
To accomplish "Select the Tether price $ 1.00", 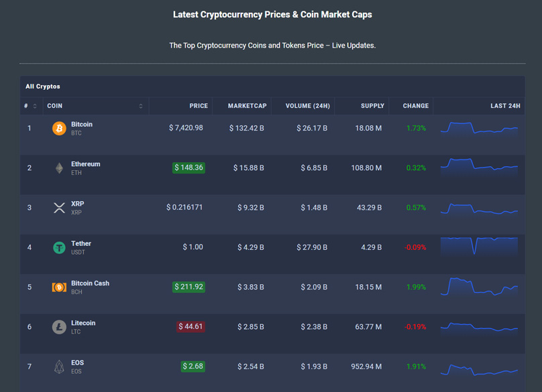I will [193, 247].
